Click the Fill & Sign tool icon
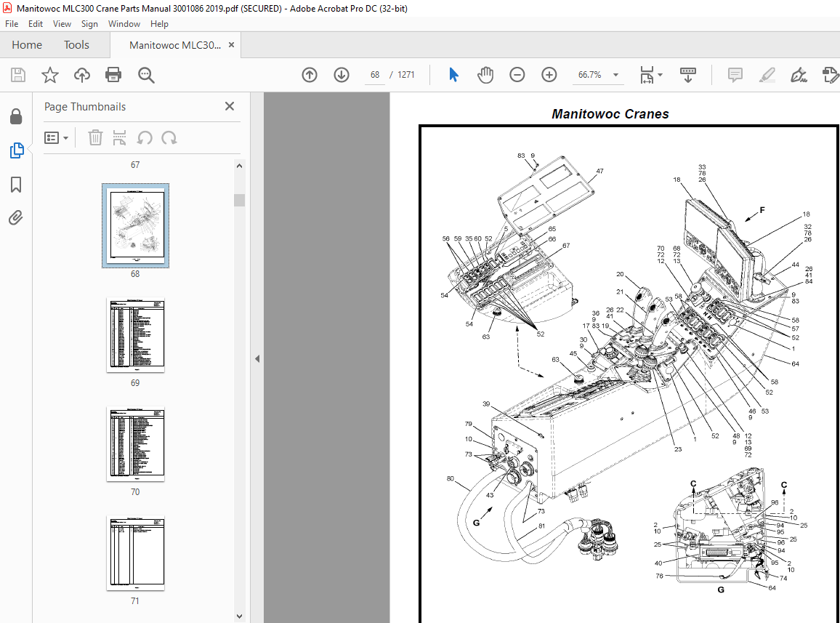This screenshot has width=840, height=623. (830, 75)
